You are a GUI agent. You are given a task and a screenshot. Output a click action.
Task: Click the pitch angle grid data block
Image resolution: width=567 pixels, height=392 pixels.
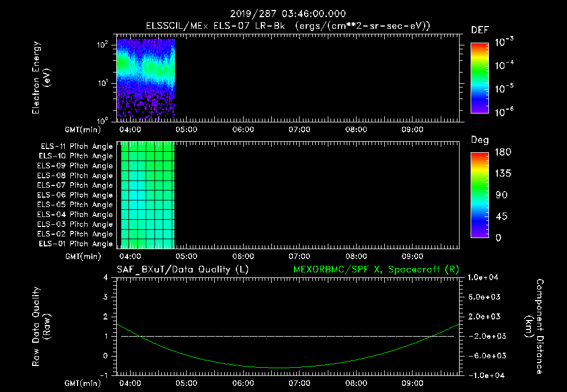pyautogui.click(x=147, y=195)
